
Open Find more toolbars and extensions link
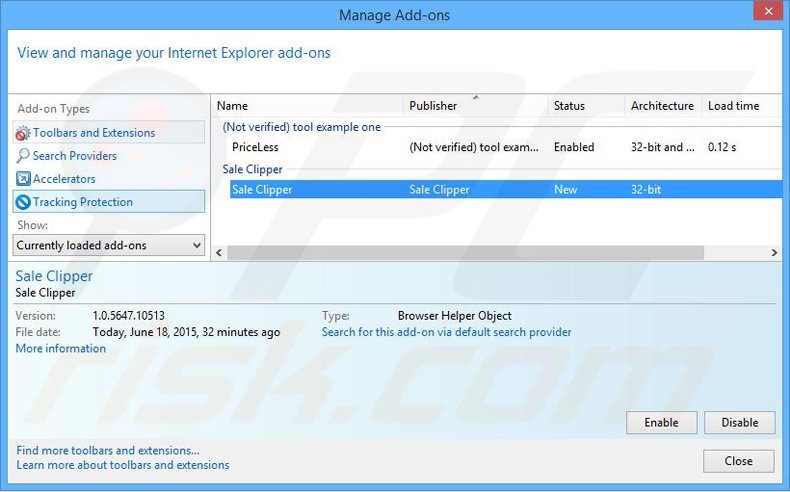(x=108, y=450)
